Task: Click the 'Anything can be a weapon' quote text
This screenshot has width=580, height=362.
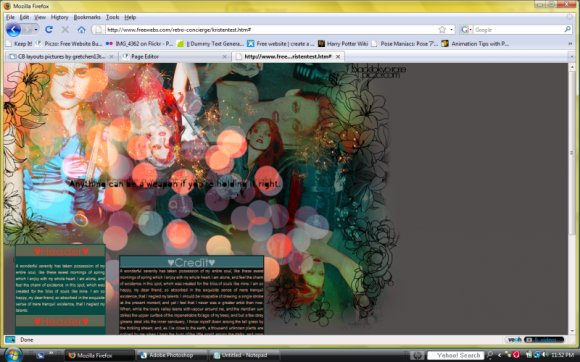Action: 175,184
